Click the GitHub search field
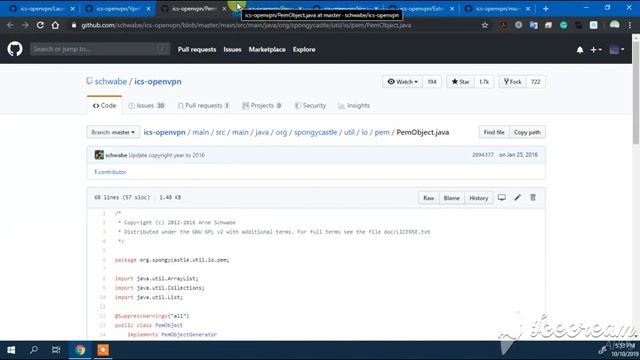This screenshot has height=360, width=640. pos(100,49)
